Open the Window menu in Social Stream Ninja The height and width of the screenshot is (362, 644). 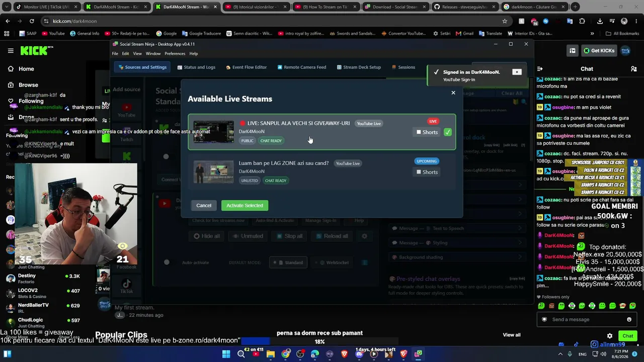point(153,53)
